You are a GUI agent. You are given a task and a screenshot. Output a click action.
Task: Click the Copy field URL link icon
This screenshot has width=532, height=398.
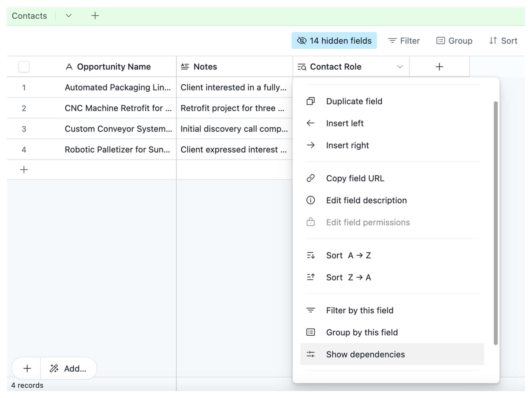tap(310, 178)
